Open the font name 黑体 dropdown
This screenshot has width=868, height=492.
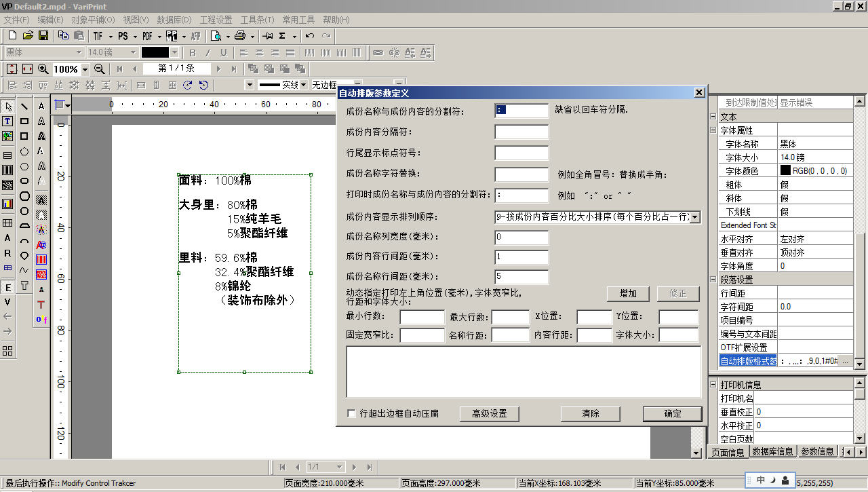(79, 52)
